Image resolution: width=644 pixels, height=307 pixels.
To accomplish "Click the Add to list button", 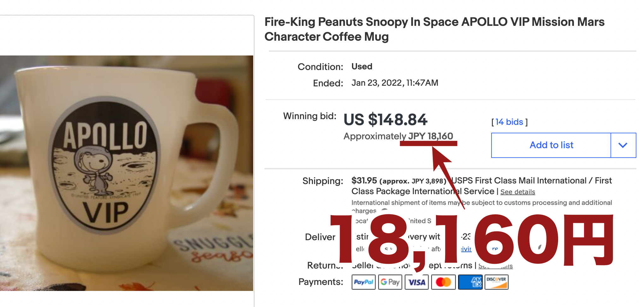I will (551, 145).
